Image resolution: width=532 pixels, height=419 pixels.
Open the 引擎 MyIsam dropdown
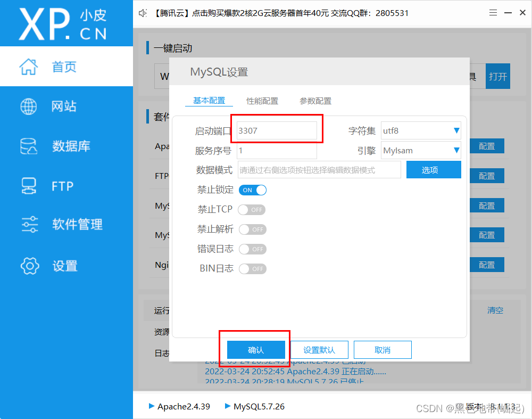pyautogui.click(x=421, y=151)
